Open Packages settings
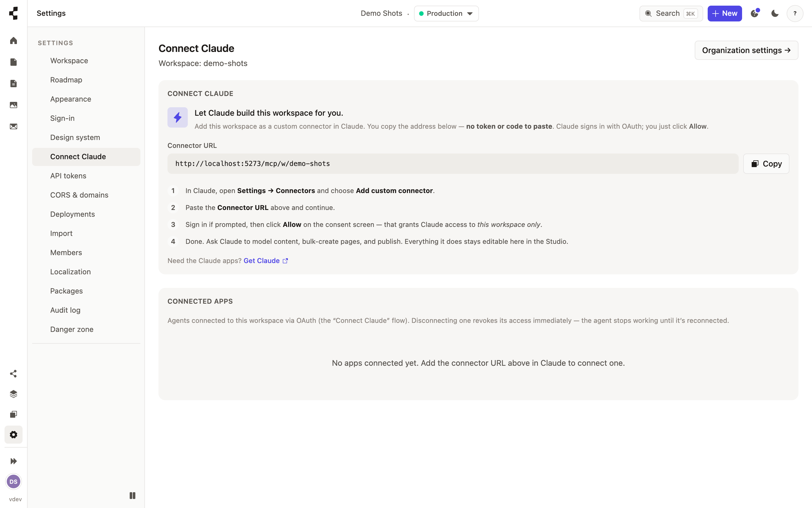Viewport: 812px width, 508px height. 86,291
